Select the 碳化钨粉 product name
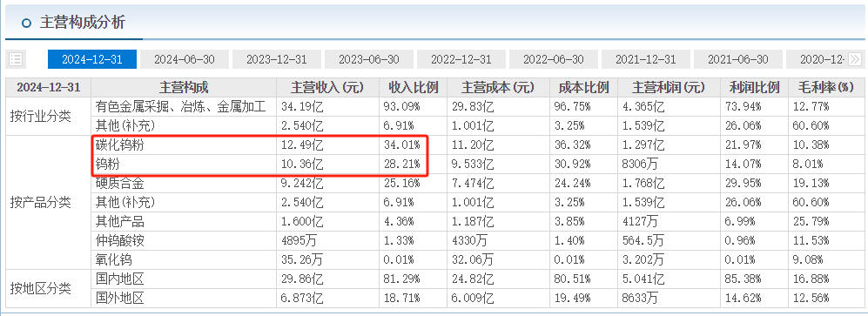This screenshot has width=868, height=316. [x=119, y=145]
